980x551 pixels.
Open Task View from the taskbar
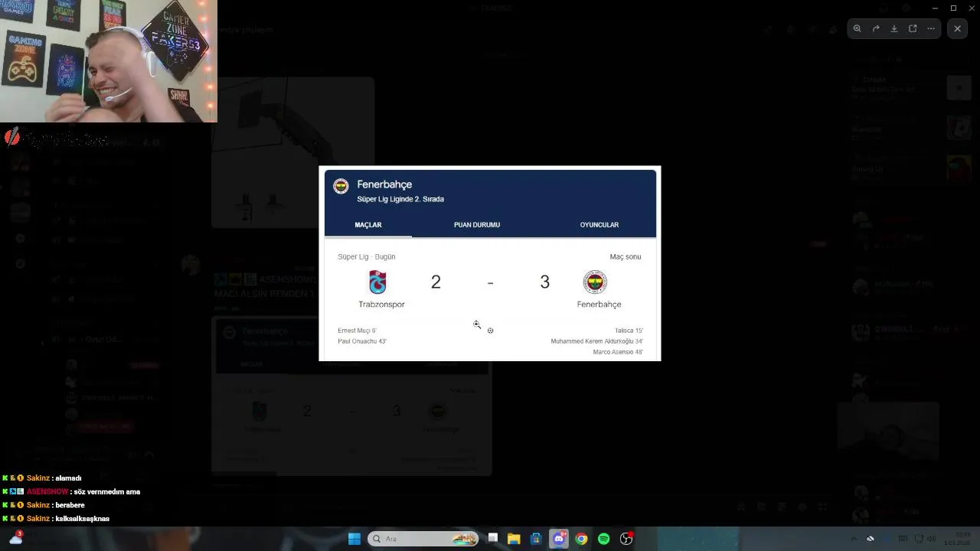click(x=493, y=539)
